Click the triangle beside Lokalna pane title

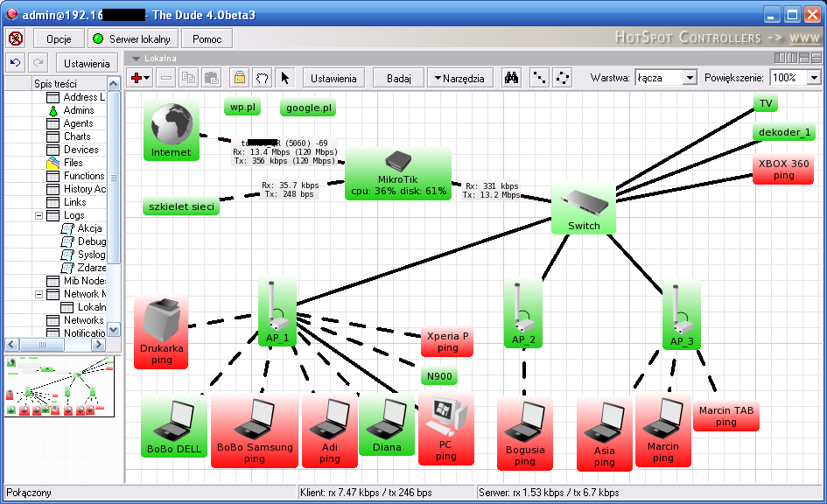point(136,59)
